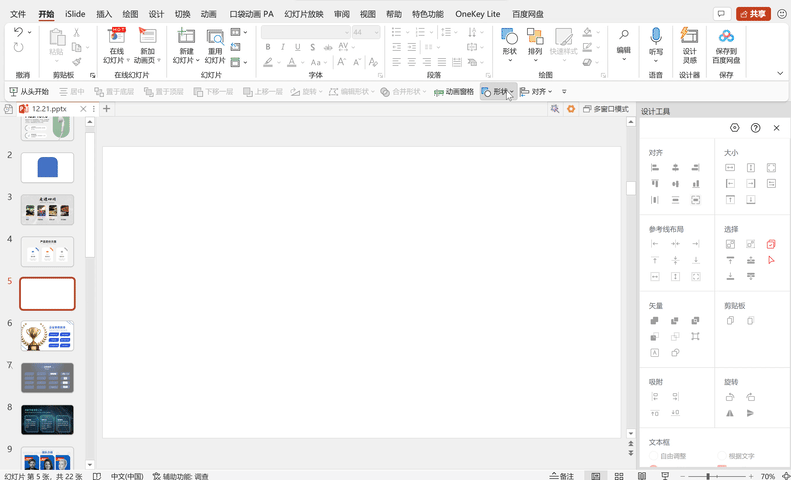Viewport: 791px width, 480px height.
Task: Click equal-height icon in 大小 panel
Action: pos(751,168)
